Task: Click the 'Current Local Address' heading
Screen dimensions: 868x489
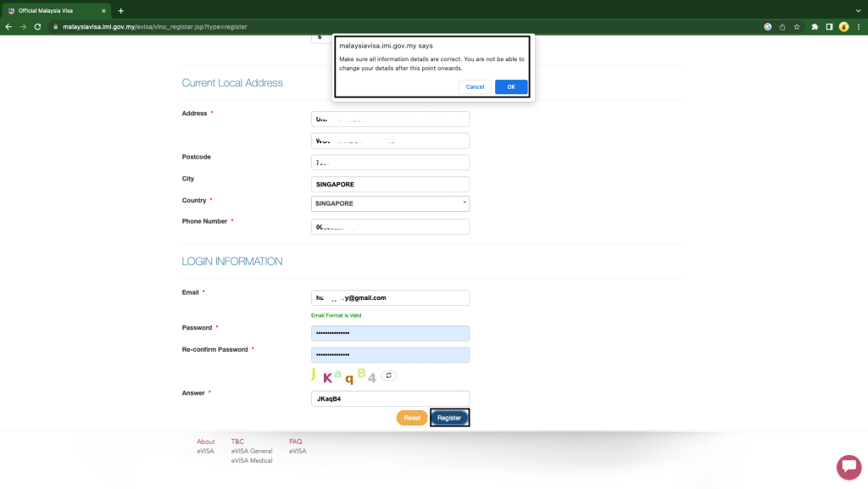Action: coord(232,83)
